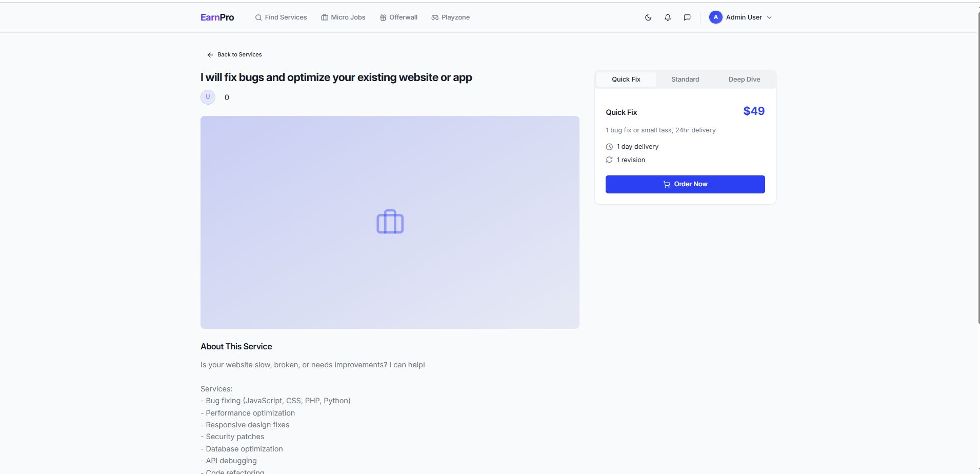
Task: Click the page vertical scrollbar
Action: [x=978, y=169]
